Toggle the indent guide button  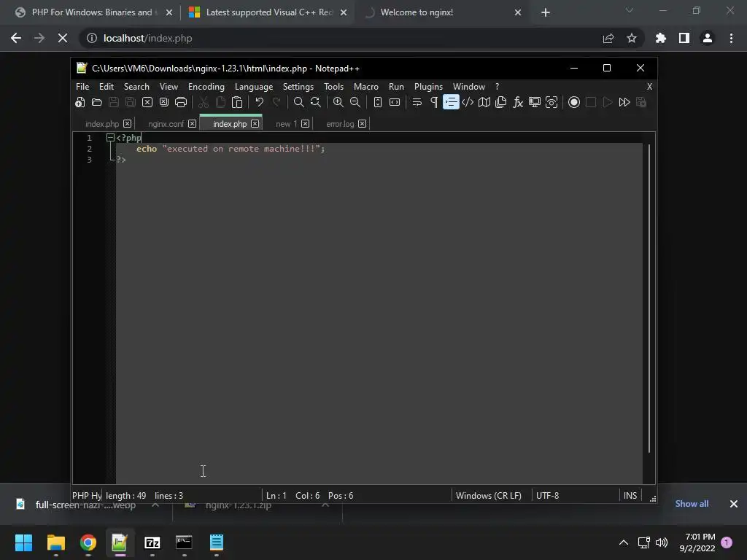coord(451,102)
